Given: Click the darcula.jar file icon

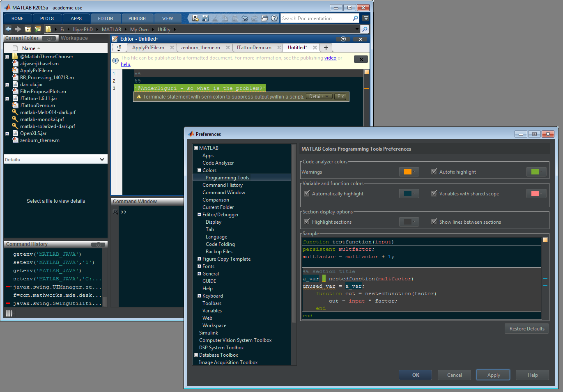Looking at the screenshot, I should pyautogui.click(x=15, y=84).
